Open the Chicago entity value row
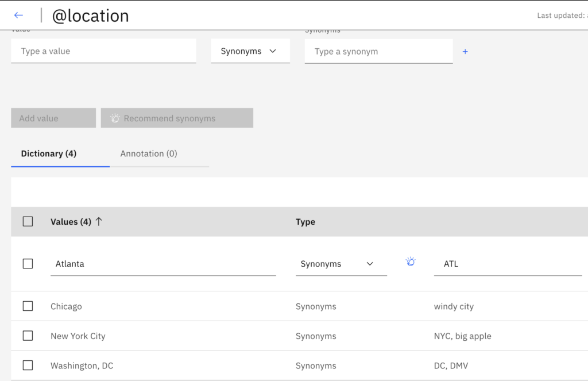The image size is (588, 381). tap(67, 306)
